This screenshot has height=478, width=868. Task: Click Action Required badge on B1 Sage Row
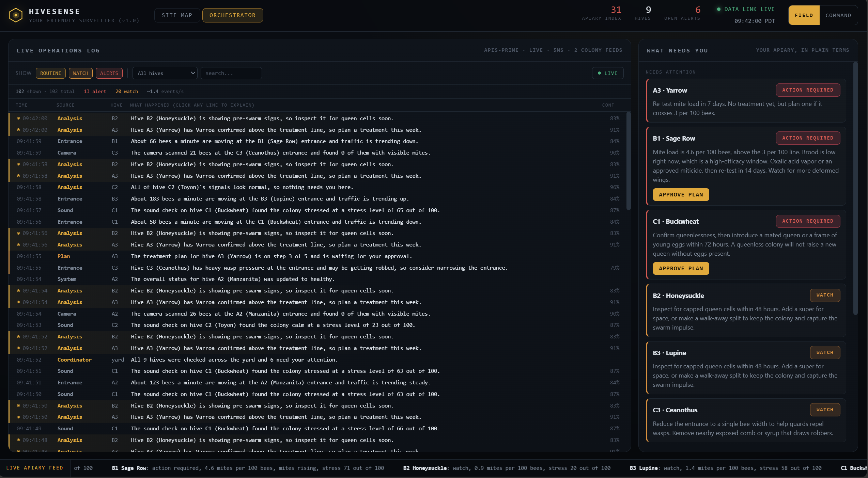pyautogui.click(x=808, y=138)
